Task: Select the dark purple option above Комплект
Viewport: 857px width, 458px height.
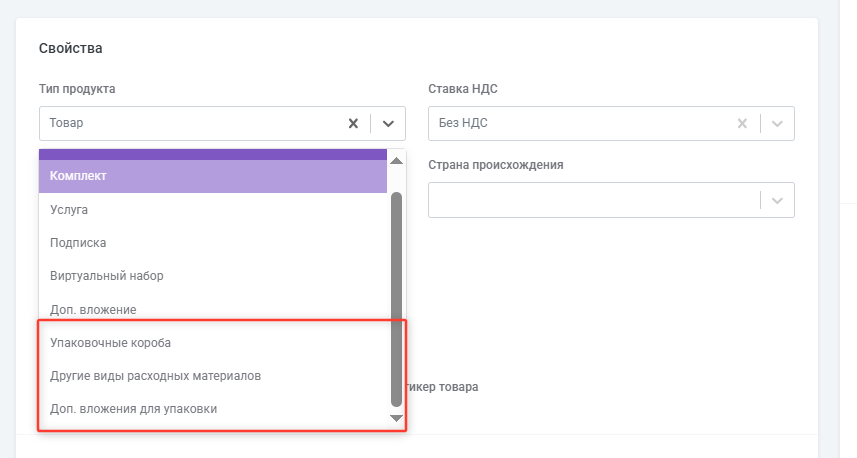Action: [212, 154]
